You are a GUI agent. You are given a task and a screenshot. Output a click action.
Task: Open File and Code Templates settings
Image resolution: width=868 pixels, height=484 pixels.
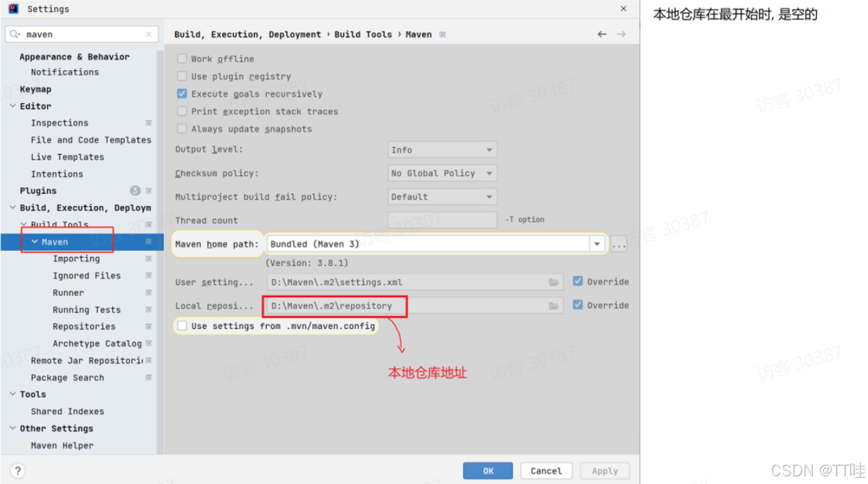coord(91,140)
